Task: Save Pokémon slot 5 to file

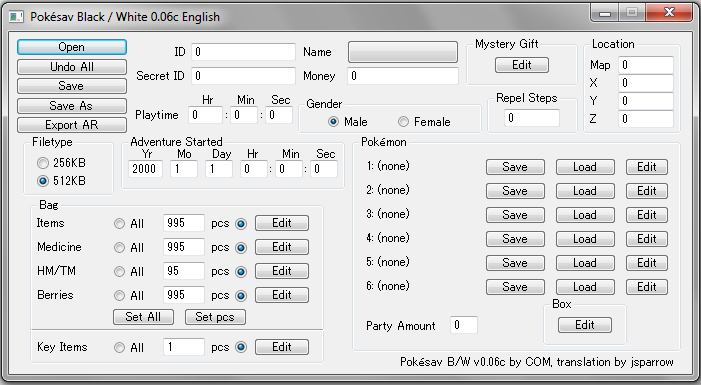Action: (x=515, y=263)
